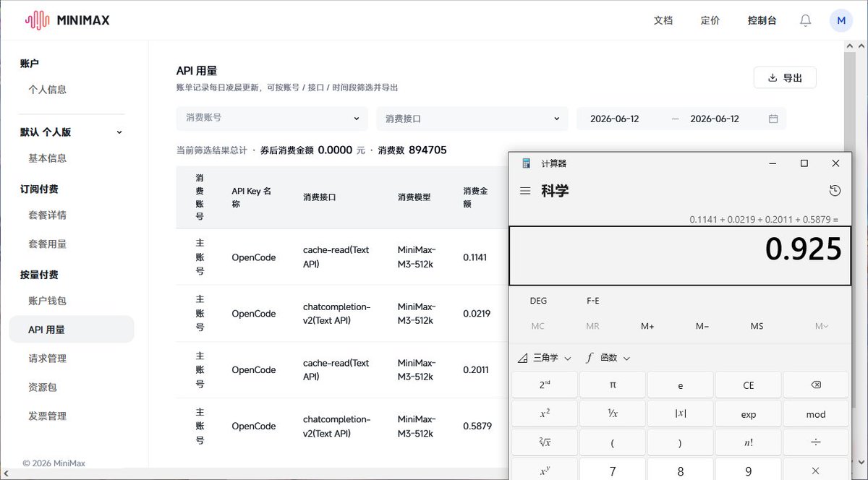Click the exp button
This screenshot has height=480, width=868.
749,414
